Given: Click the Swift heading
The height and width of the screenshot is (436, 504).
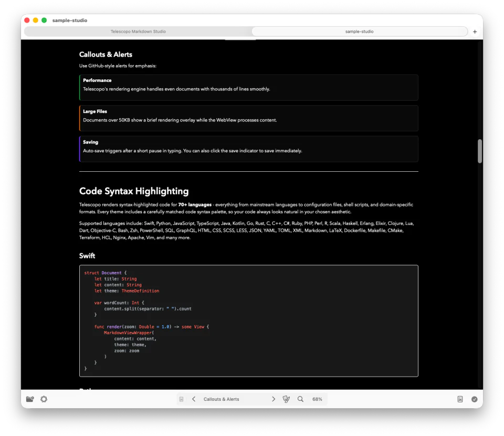Looking at the screenshot, I should click(87, 256).
